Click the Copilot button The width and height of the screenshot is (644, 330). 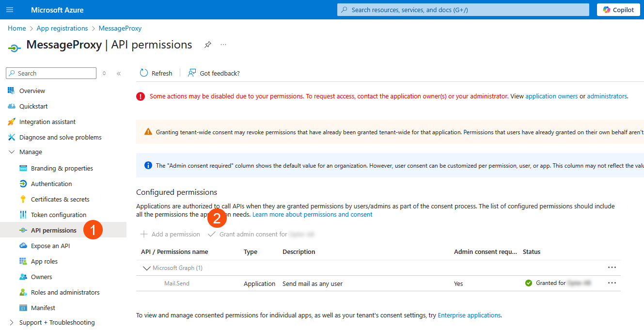618,10
